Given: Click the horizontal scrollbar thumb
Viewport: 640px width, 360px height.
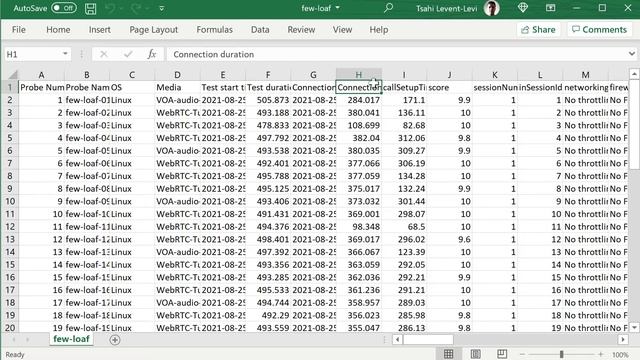Looking at the screenshot, I should pyautogui.click(x=428, y=339).
